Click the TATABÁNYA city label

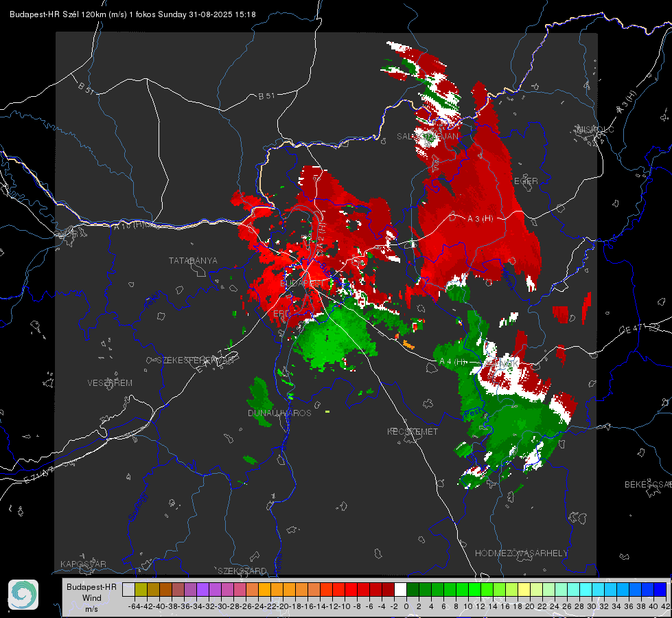click(193, 261)
